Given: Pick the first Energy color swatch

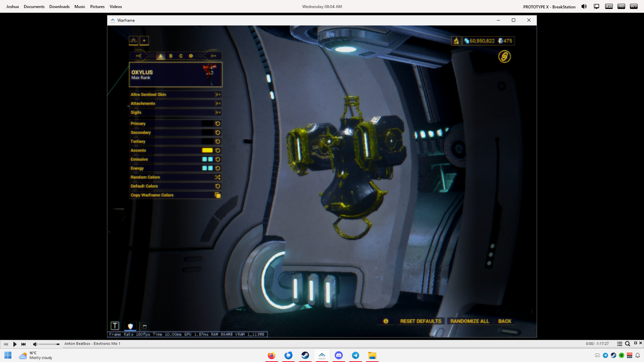Looking at the screenshot, I should 205,168.
